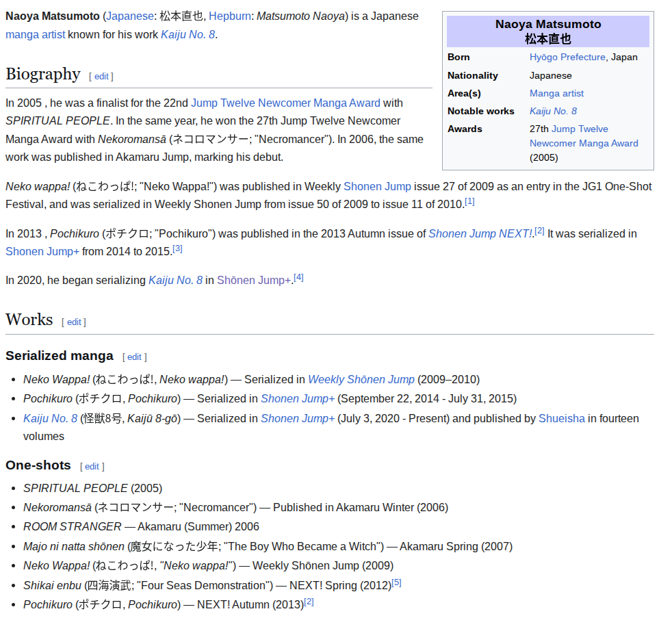Open visited Shōnen Jump+ link in 2020 sentence
672x618 pixels.
point(254,281)
